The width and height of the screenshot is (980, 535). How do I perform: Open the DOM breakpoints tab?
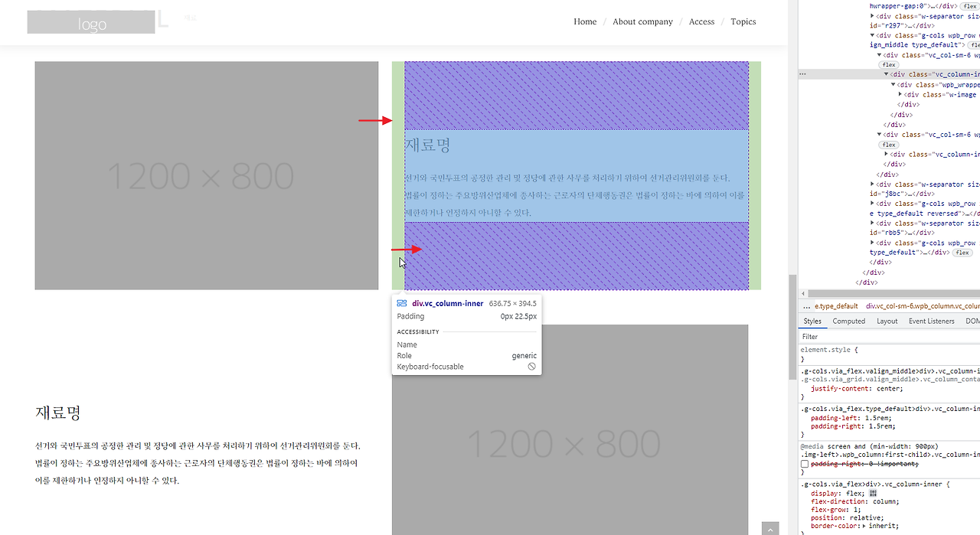[x=972, y=321]
